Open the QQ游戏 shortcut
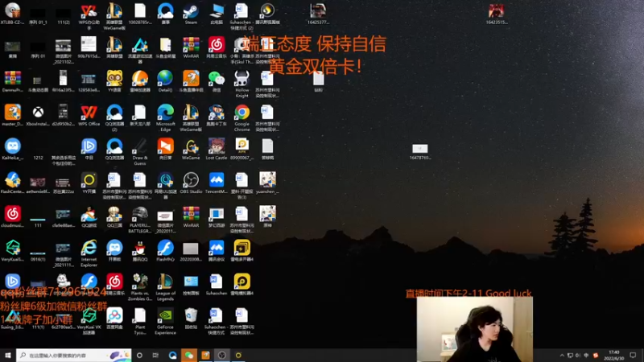Image resolution: width=644 pixels, height=362 pixels. click(x=89, y=217)
